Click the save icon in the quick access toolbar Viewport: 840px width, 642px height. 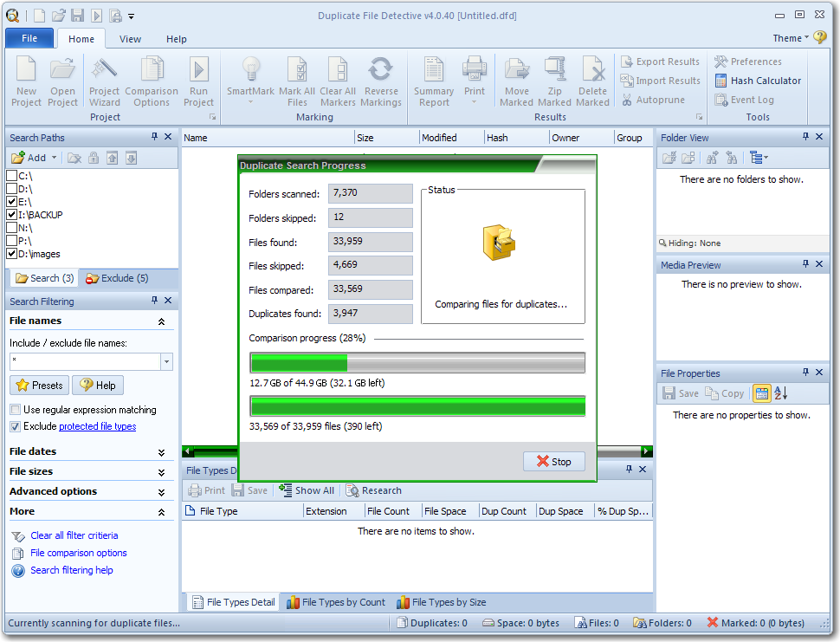click(x=78, y=15)
